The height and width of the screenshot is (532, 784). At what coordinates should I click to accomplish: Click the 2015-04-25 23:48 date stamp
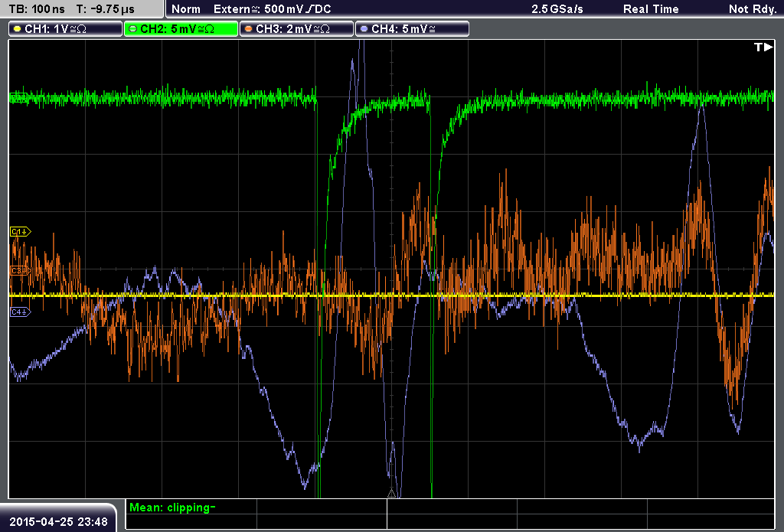pos(58,522)
